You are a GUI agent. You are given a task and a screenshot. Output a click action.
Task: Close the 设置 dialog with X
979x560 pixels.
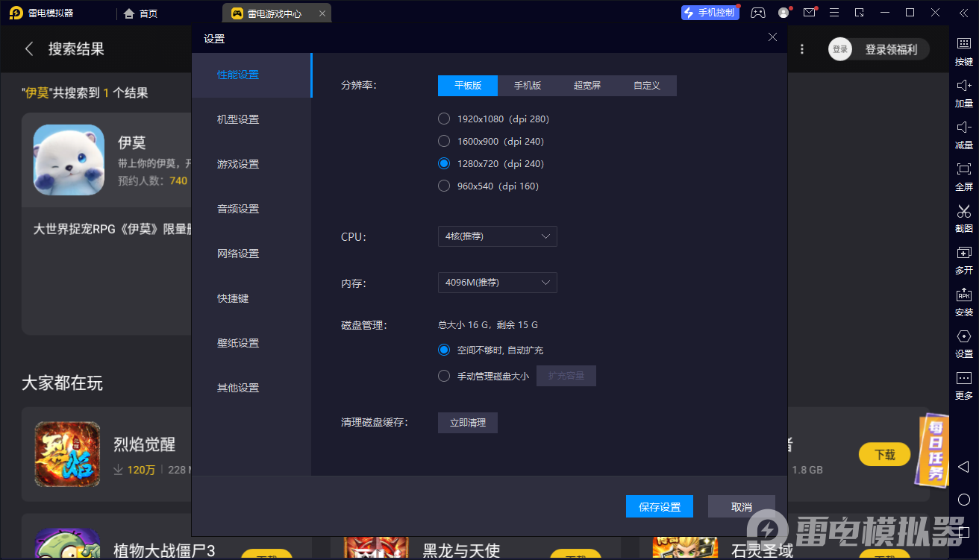coord(772,37)
